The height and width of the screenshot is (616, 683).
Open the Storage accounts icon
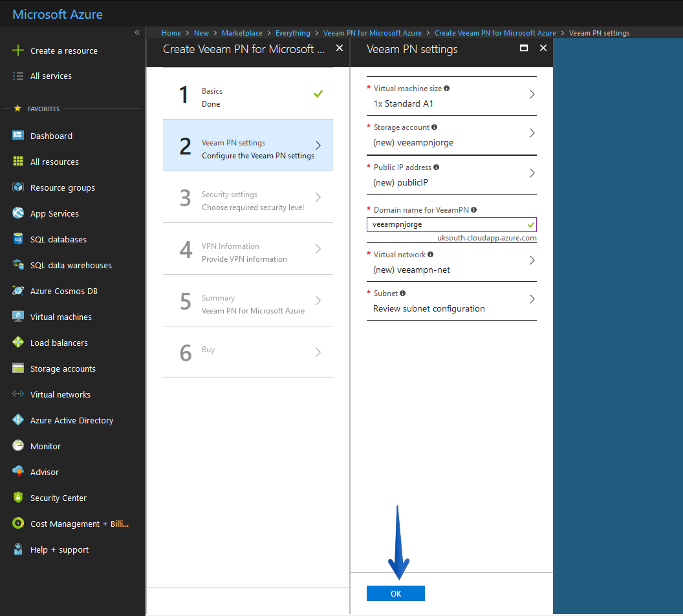(x=18, y=368)
